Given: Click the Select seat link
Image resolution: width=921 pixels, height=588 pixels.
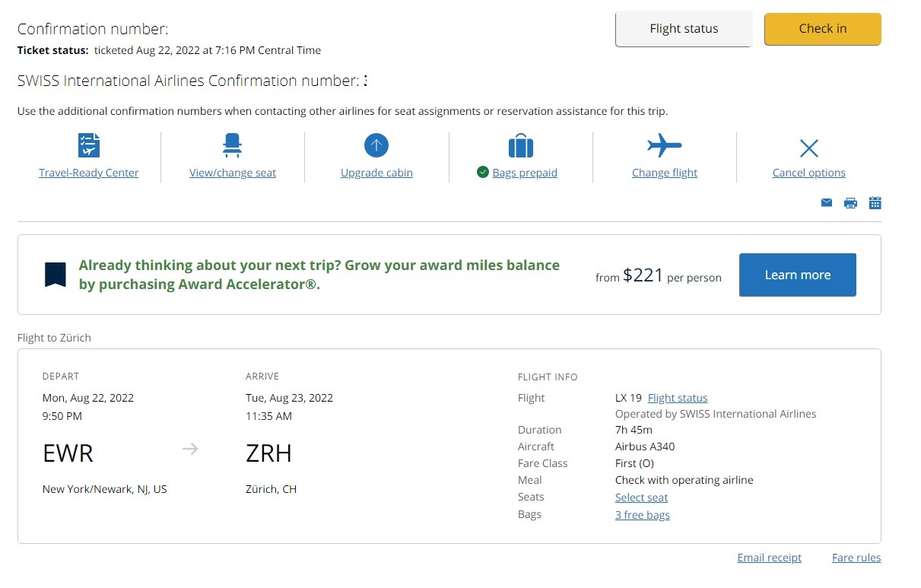Looking at the screenshot, I should point(642,497).
